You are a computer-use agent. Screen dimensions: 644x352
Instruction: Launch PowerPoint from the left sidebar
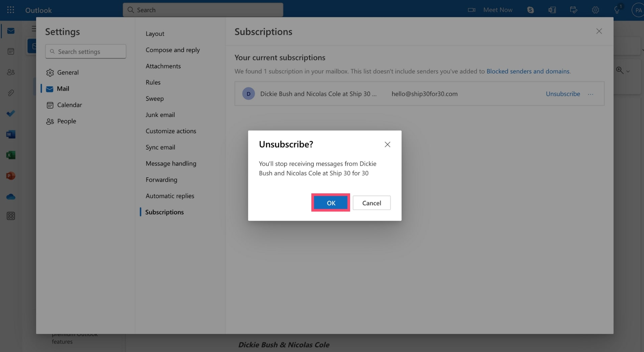pos(11,176)
